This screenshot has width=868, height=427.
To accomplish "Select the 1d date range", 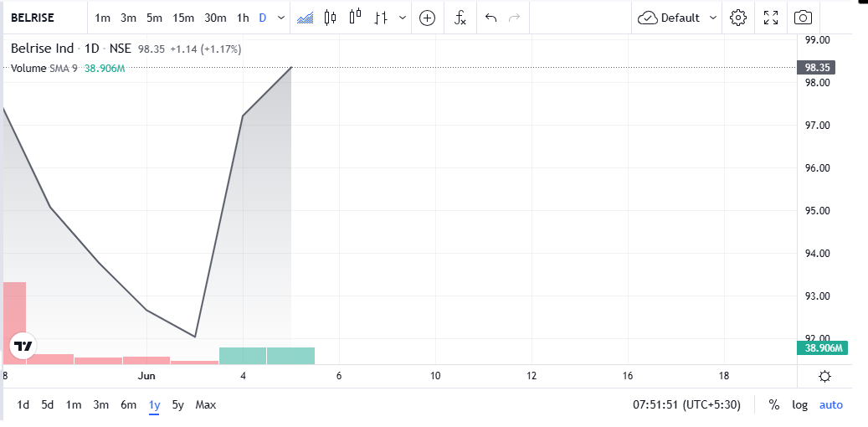I will [23, 405].
